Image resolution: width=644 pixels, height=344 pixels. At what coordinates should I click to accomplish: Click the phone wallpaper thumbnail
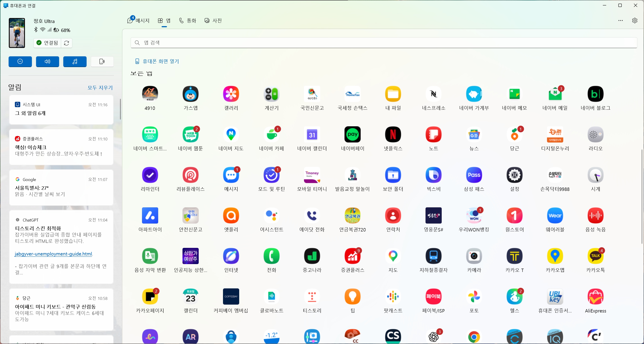click(17, 33)
